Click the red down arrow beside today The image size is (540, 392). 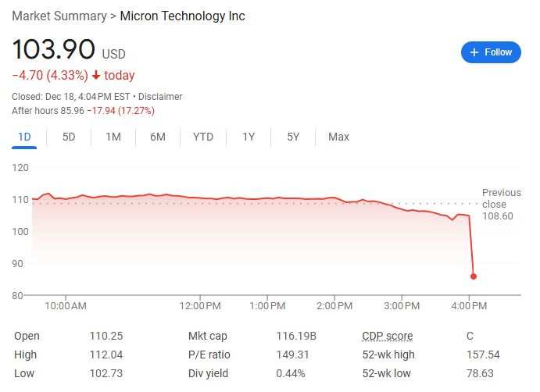96,76
